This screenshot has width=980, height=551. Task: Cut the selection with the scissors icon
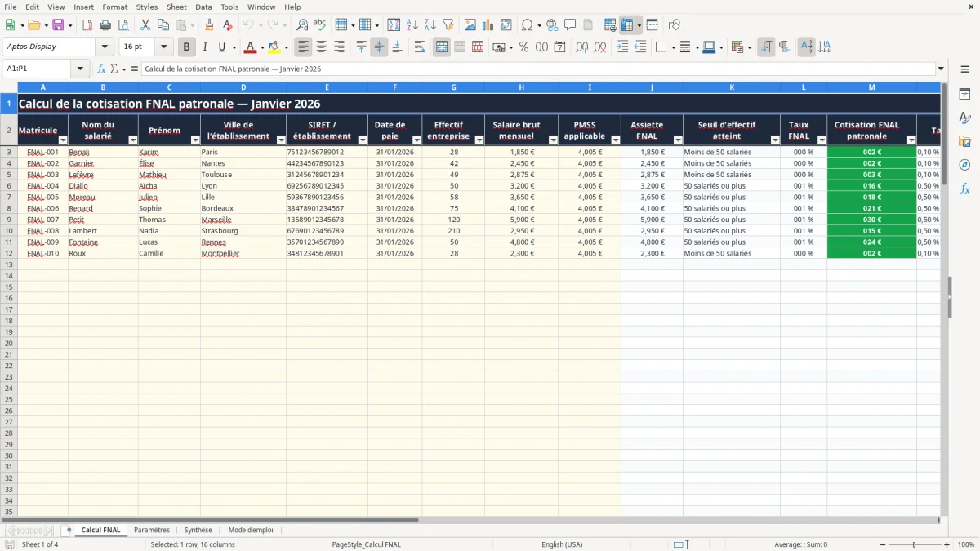point(145,25)
